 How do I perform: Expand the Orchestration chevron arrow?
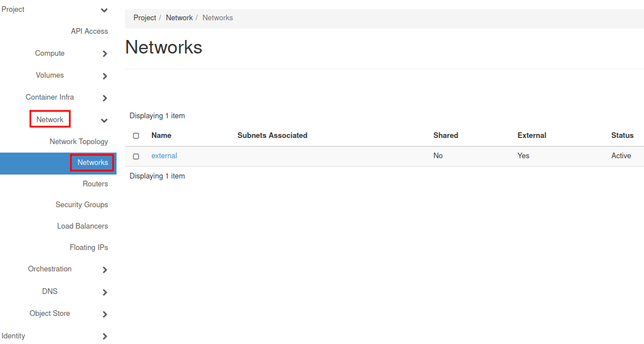coord(105,270)
